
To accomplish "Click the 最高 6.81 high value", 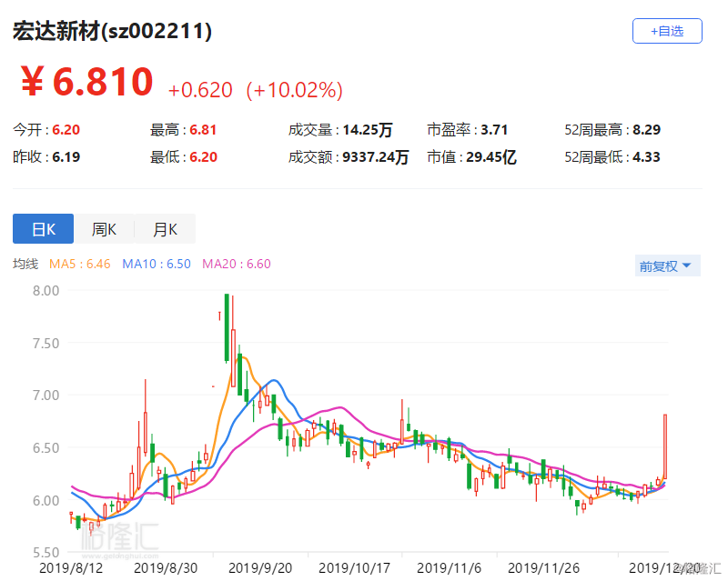I will (x=184, y=129).
